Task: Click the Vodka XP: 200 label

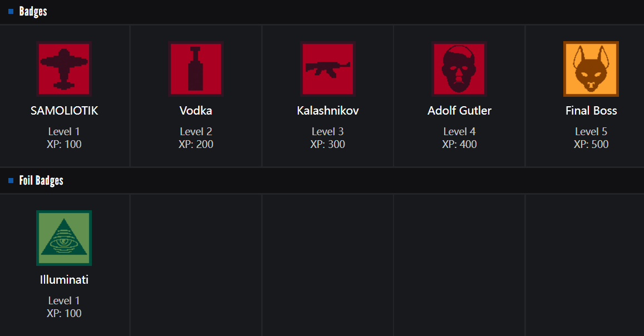Action: [x=196, y=145]
